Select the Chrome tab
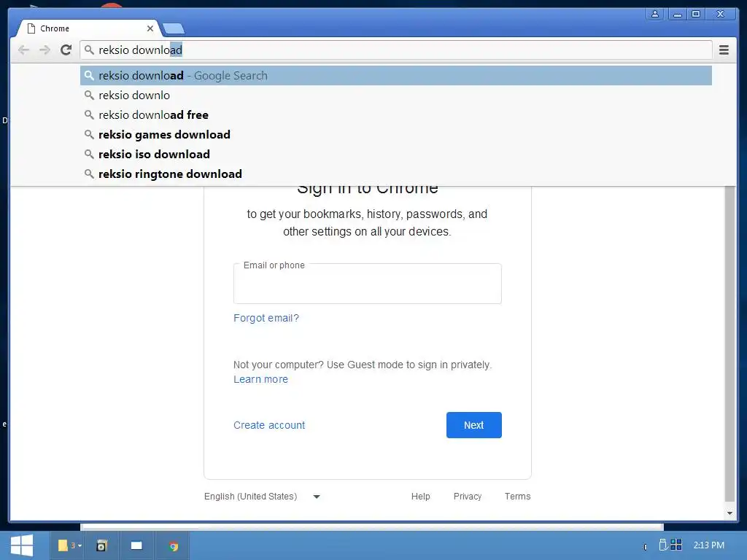Viewport: 747px width, 560px height. click(88, 28)
